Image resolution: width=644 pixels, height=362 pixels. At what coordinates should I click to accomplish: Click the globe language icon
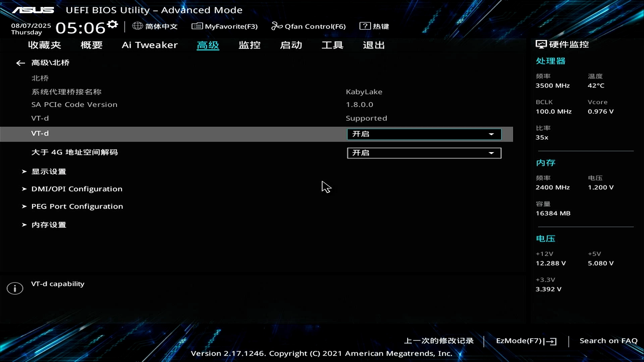tap(137, 26)
